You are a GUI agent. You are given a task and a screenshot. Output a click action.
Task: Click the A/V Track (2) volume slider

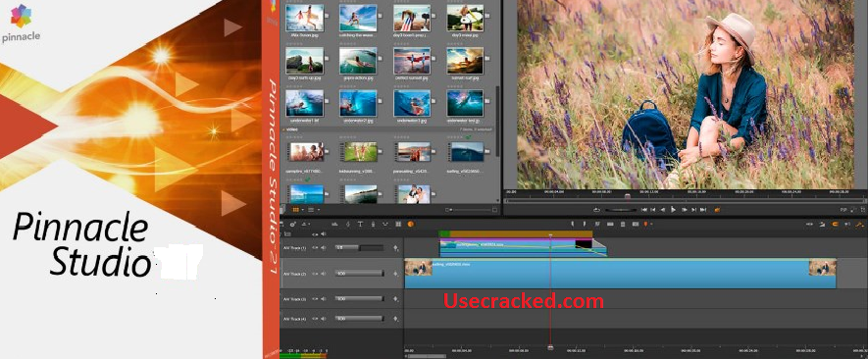(x=360, y=273)
